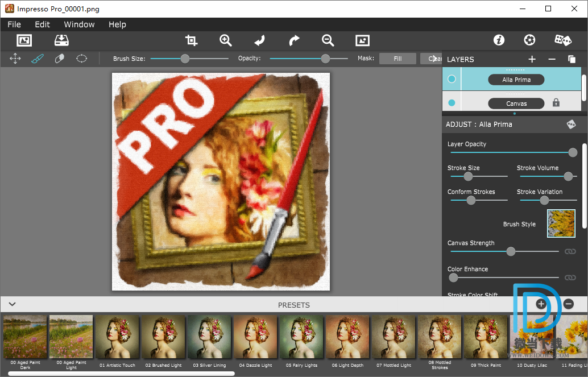Click the adjust panel vertical scrollbar
This screenshot has width=588, height=377.
point(584,186)
